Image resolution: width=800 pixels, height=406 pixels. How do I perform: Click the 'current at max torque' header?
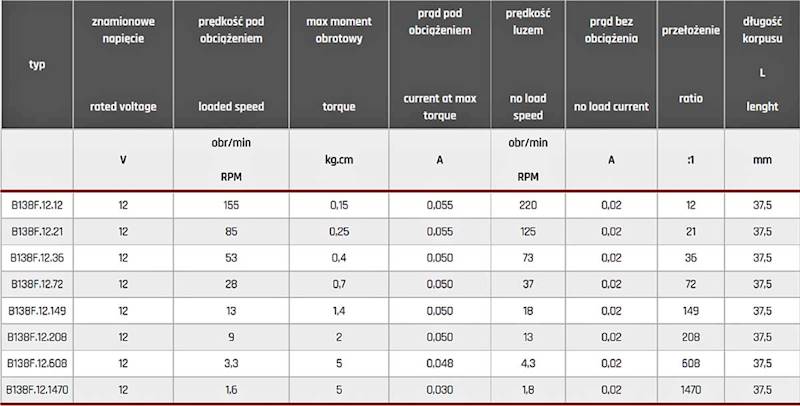click(440, 64)
